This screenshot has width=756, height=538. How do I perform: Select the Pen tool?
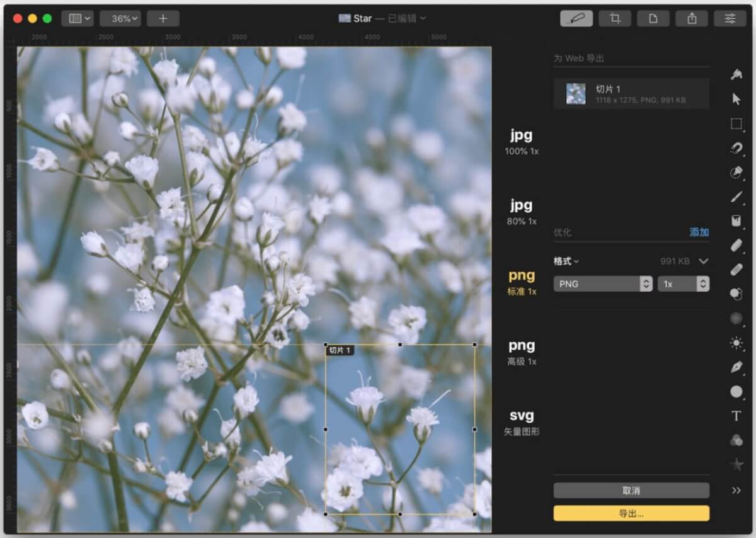coord(736,367)
